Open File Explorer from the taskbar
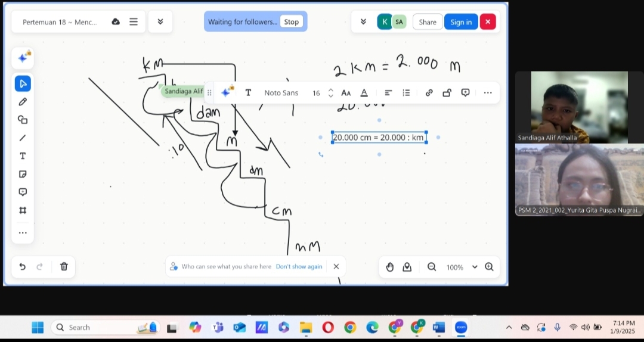Image resolution: width=644 pixels, height=342 pixels. [306, 327]
